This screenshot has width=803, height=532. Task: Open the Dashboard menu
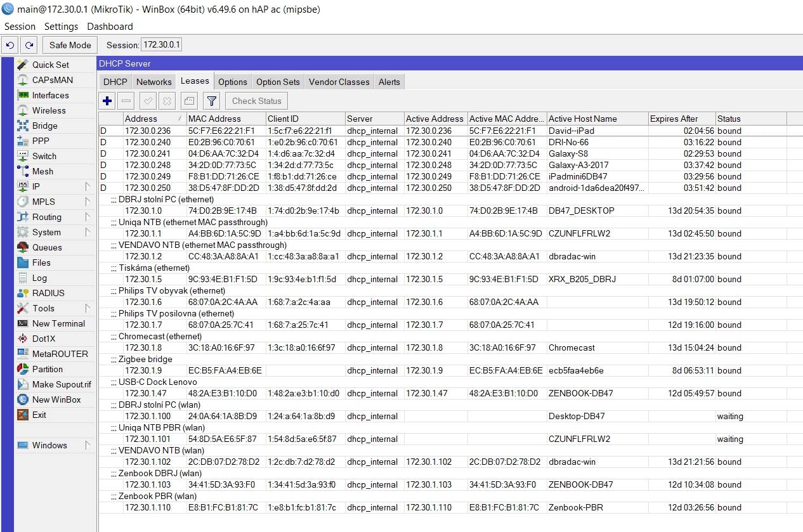coord(110,27)
